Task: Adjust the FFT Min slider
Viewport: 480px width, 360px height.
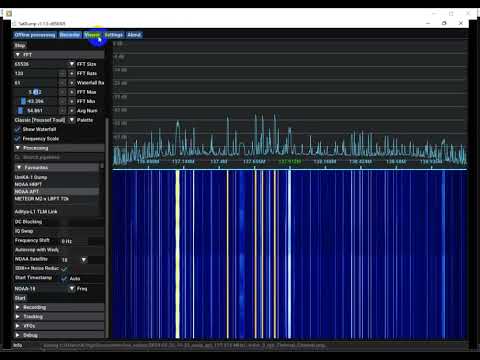Action: [35, 101]
